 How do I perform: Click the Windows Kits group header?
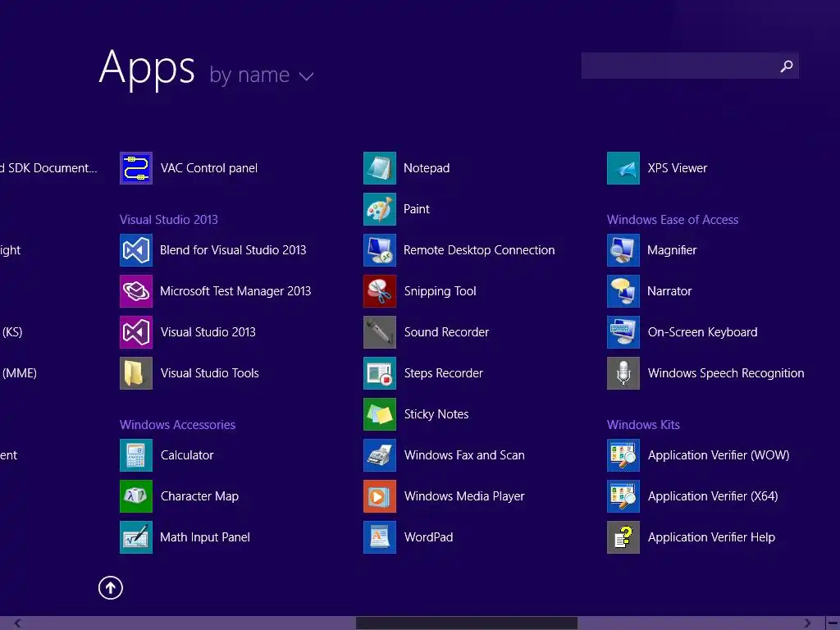(x=643, y=425)
